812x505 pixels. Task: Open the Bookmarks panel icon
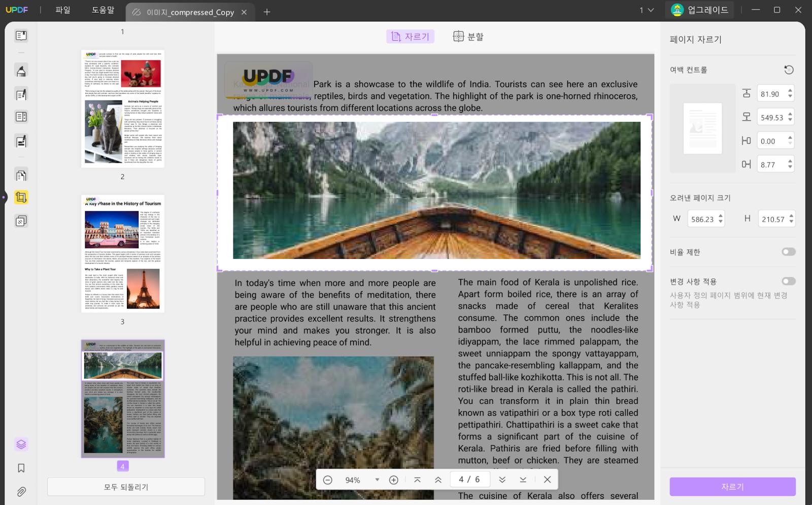(21, 468)
